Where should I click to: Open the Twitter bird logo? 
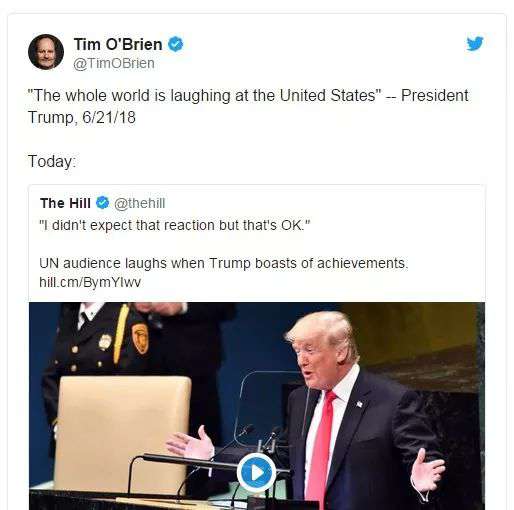click(x=475, y=43)
